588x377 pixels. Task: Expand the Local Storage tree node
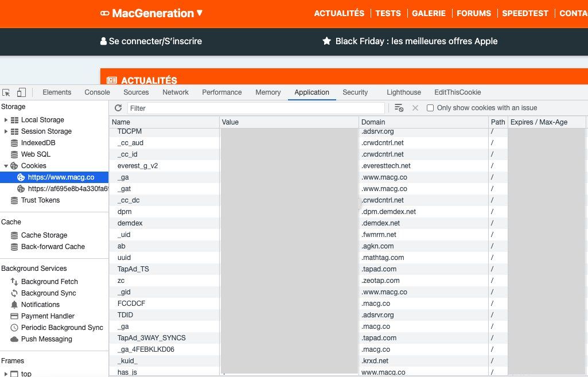pos(6,120)
